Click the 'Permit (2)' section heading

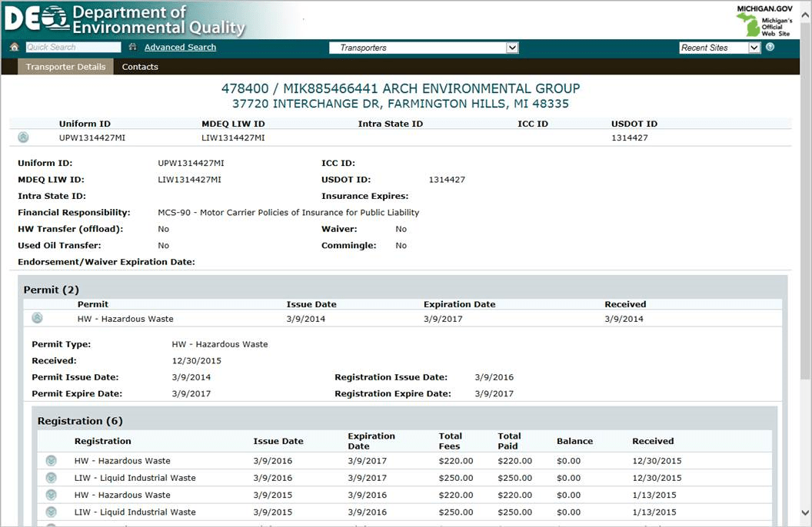click(52, 290)
